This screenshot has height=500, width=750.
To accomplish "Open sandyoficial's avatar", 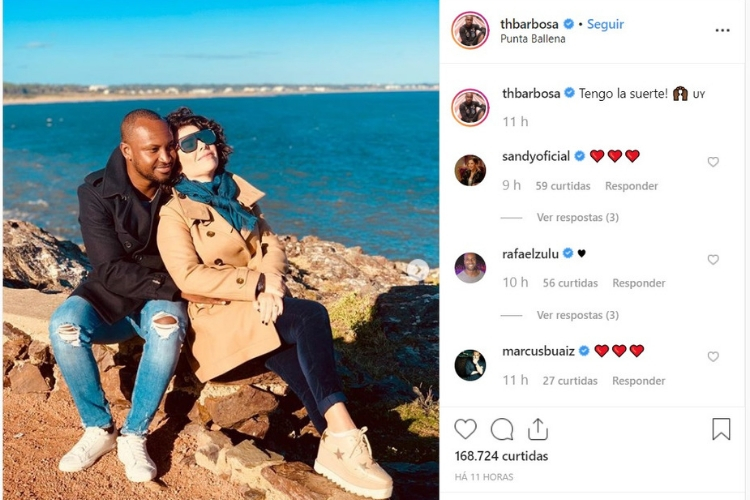I will (470, 170).
